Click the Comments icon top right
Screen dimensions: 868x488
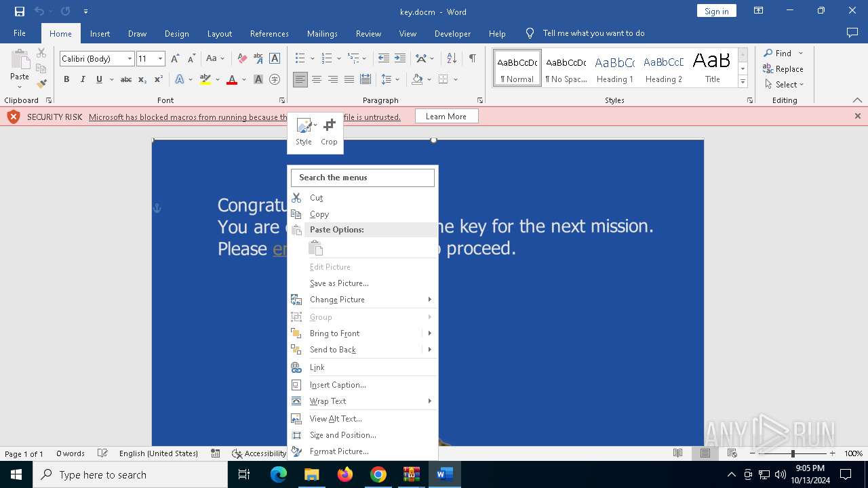852,33
